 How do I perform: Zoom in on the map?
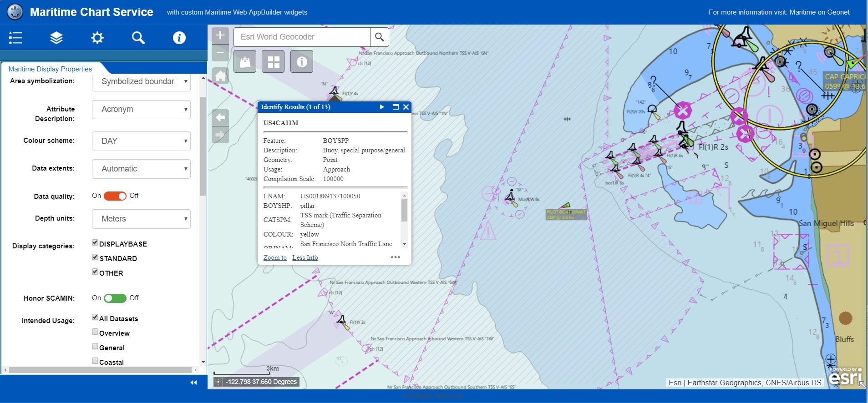point(220,35)
